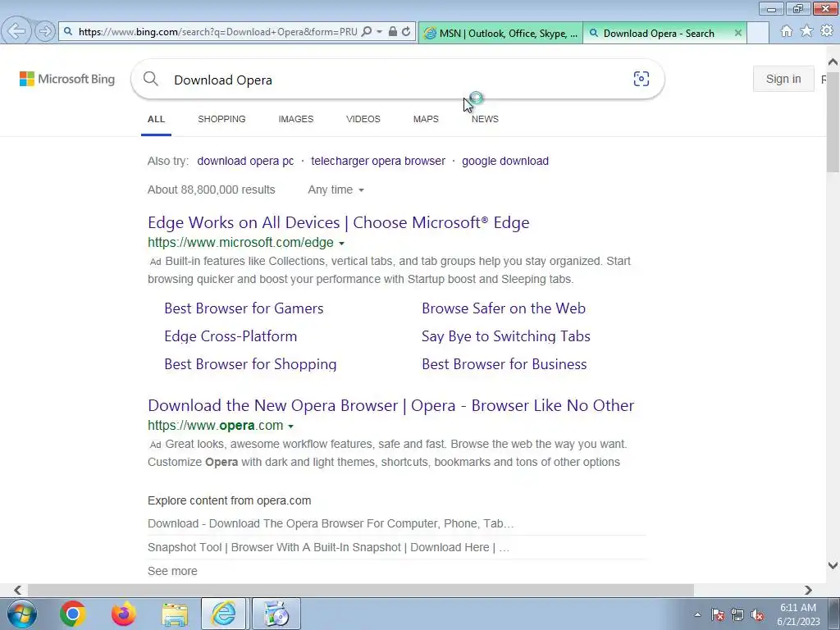Open the address bar autocomplete dropdown arrow

[x=379, y=32]
